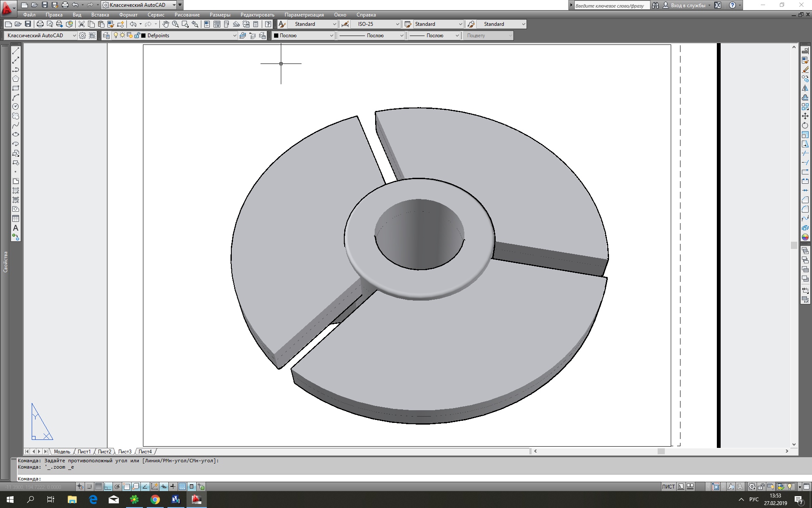Open Layer Properties Manager icon
812x508 pixels.
[x=106, y=36]
